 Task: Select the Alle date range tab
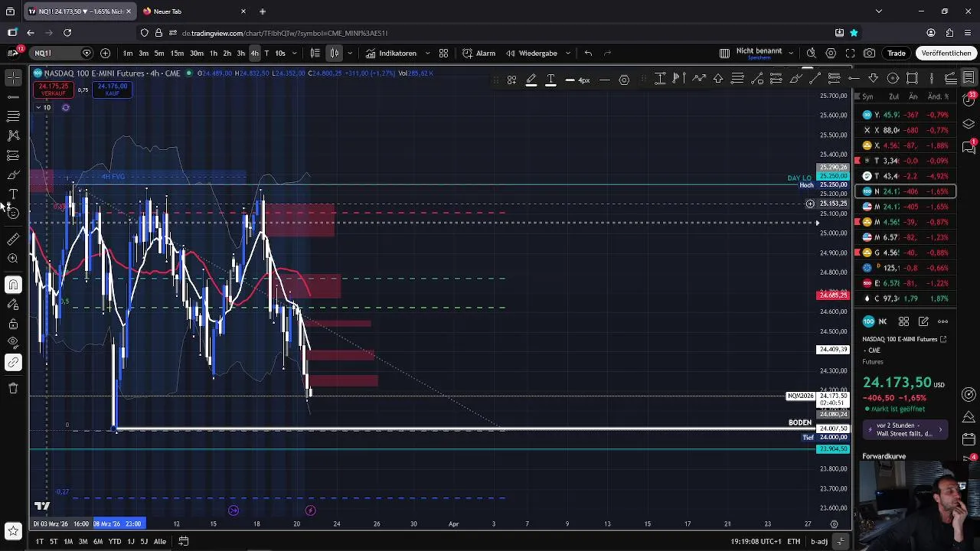[x=159, y=541]
